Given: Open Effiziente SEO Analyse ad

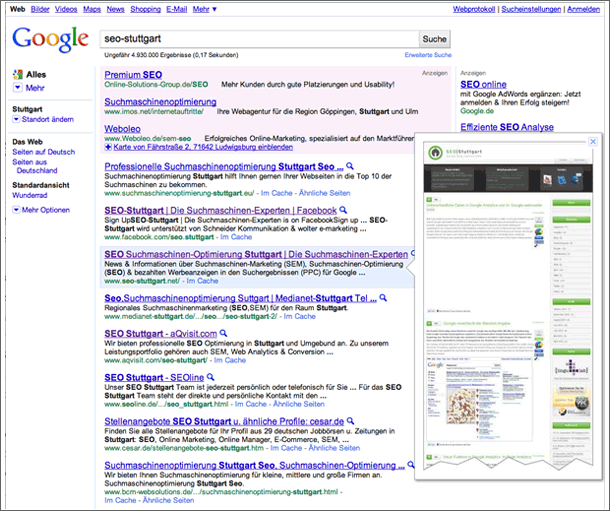Looking at the screenshot, I should [507, 127].
